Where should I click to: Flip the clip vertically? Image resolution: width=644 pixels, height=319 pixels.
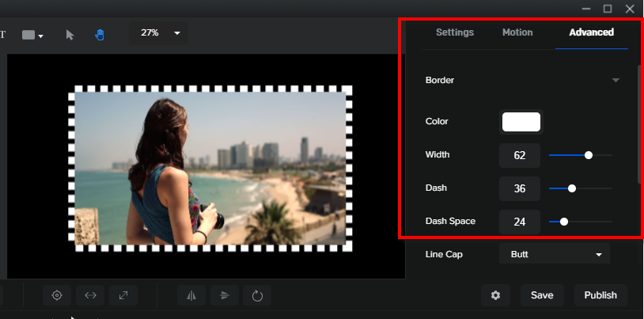coord(224,295)
